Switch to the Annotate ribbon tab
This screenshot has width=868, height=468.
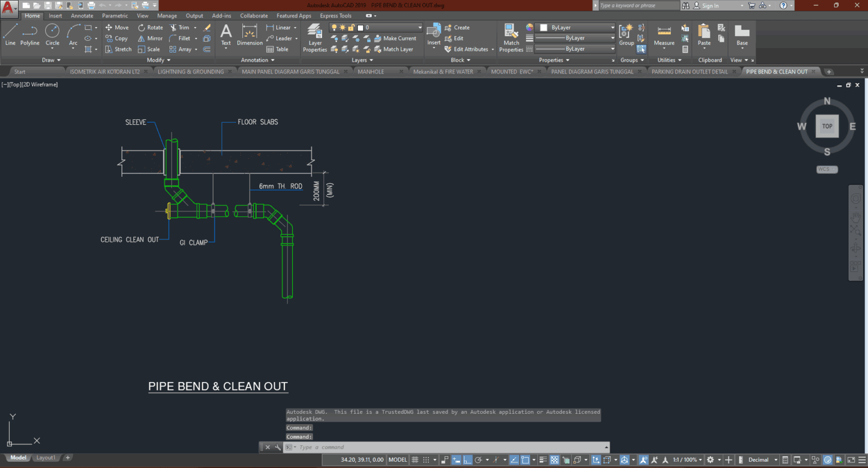click(x=82, y=15)
